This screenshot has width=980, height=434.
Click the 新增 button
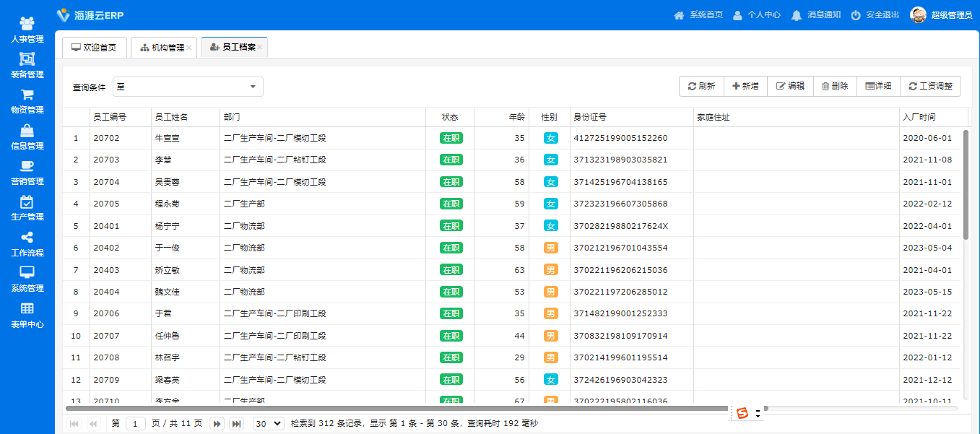pos(745,86)
